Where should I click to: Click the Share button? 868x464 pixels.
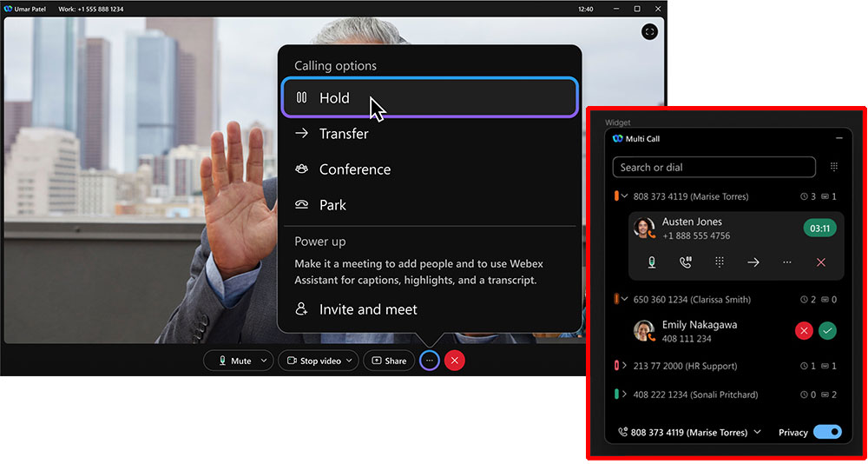(389, 361)
